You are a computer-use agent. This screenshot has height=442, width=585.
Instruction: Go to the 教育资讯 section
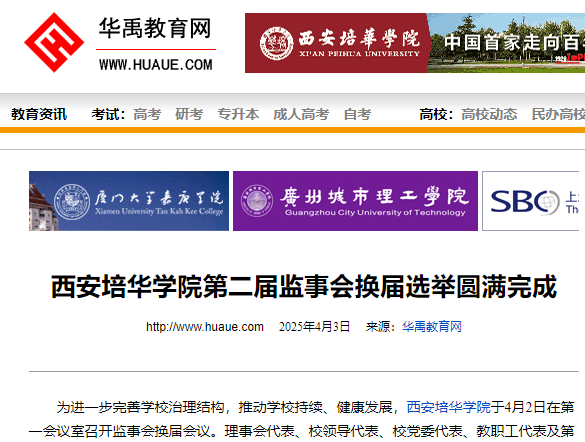click(x=39, y=114)
